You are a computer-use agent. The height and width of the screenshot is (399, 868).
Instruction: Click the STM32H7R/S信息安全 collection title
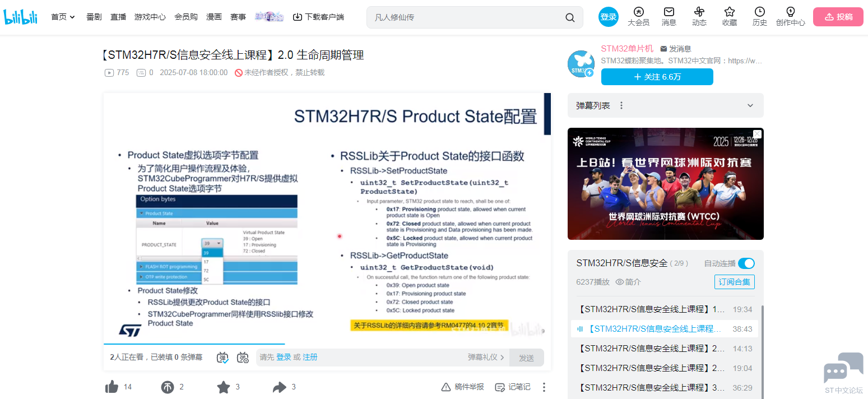point(622,263)
